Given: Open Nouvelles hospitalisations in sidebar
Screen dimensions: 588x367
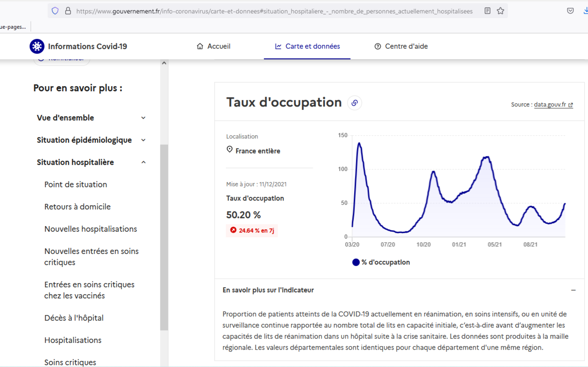Looking at the screenshot, I should click(x=90, y=229).
